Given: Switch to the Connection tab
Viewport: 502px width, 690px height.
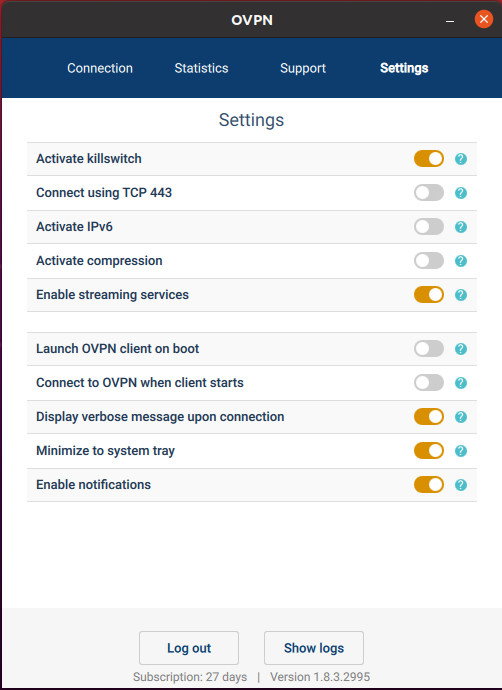Looking at the screenshot, I should coord(100,68).
